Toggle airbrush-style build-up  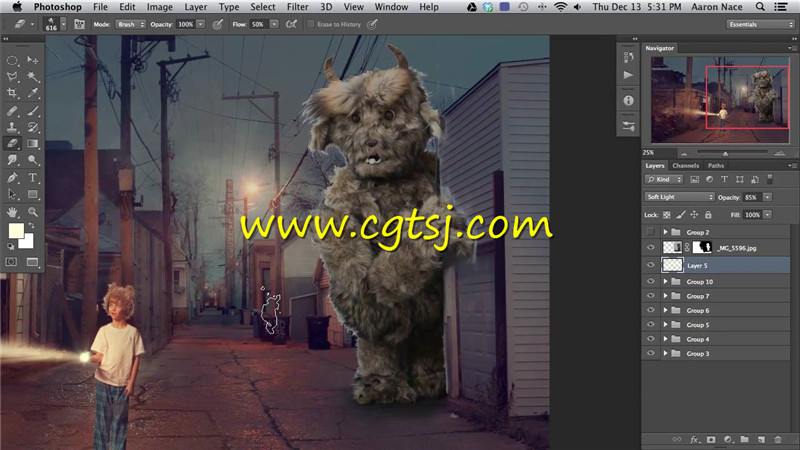click(291, 24)
